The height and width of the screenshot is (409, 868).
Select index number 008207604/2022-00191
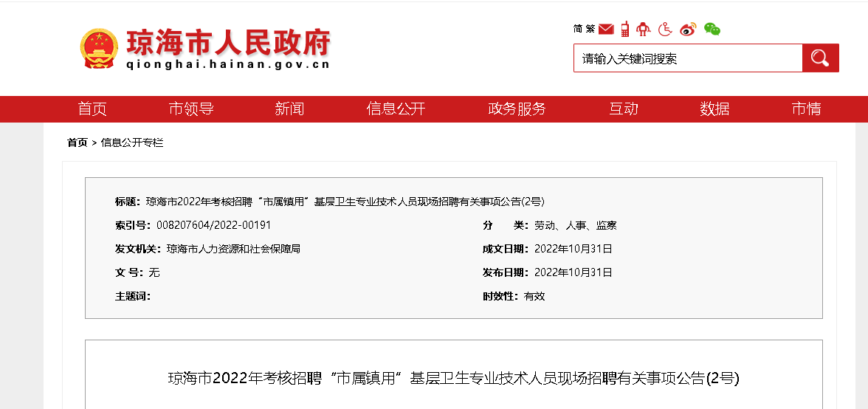[214, 225]
